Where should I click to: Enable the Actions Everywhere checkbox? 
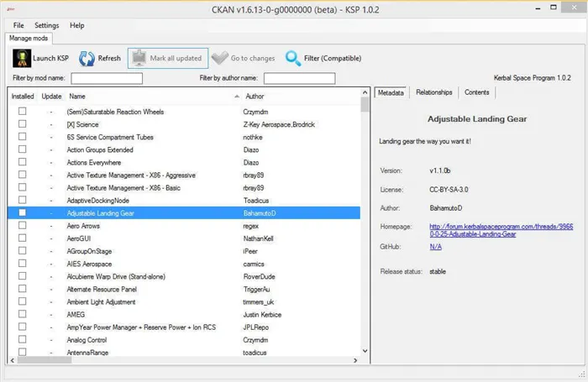[x=23, y=162]
